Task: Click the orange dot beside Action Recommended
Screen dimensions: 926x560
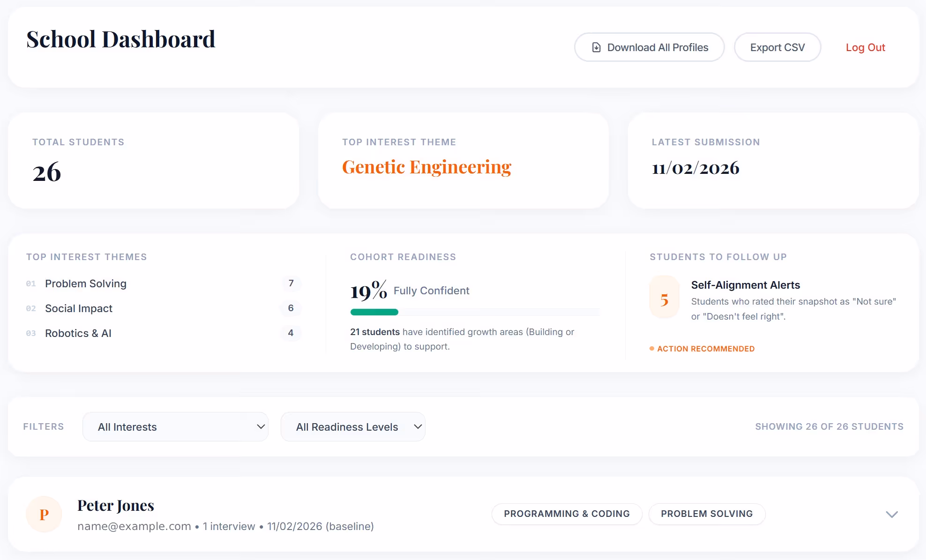Action: (x=652, y=349)
